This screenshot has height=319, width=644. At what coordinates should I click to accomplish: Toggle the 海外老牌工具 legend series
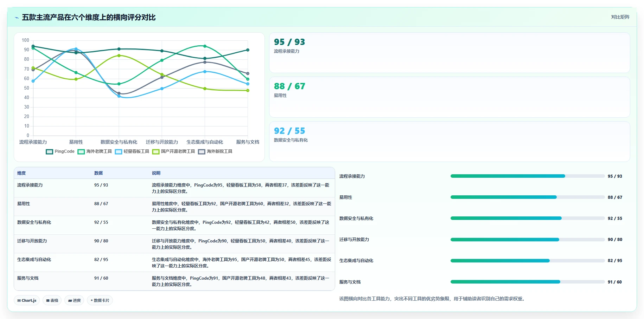point(95,151)
